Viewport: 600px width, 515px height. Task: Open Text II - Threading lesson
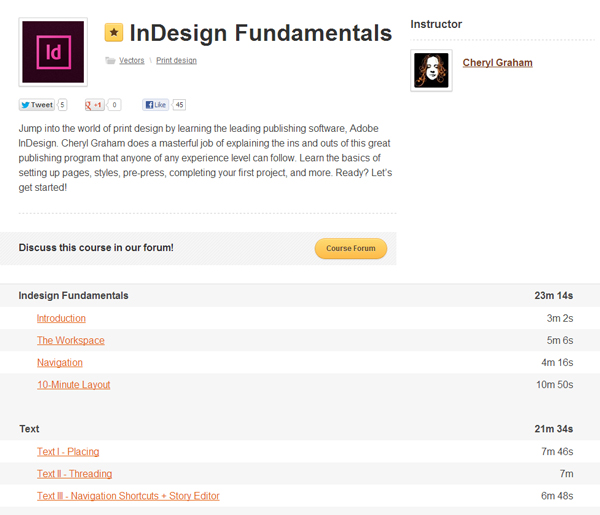click(x=74, y=474)
